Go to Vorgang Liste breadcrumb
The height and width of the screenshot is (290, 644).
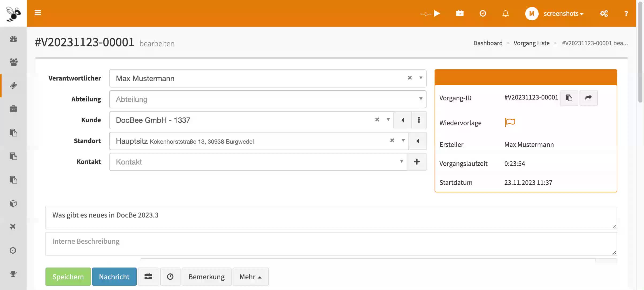click(531, 43)
